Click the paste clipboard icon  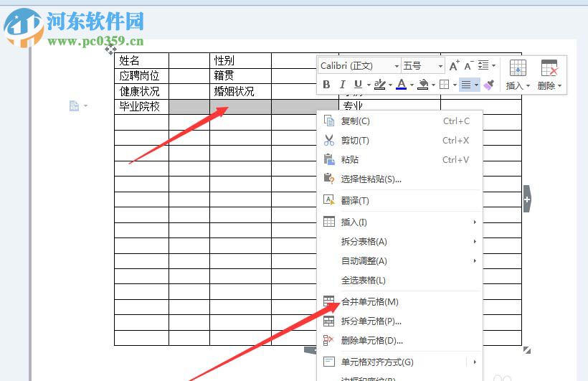coord(329,159)
